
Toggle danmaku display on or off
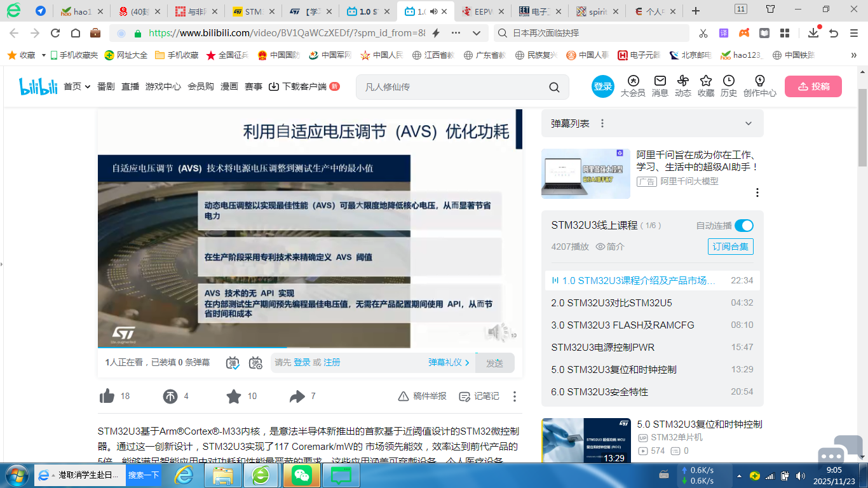[x=233, y=363]
